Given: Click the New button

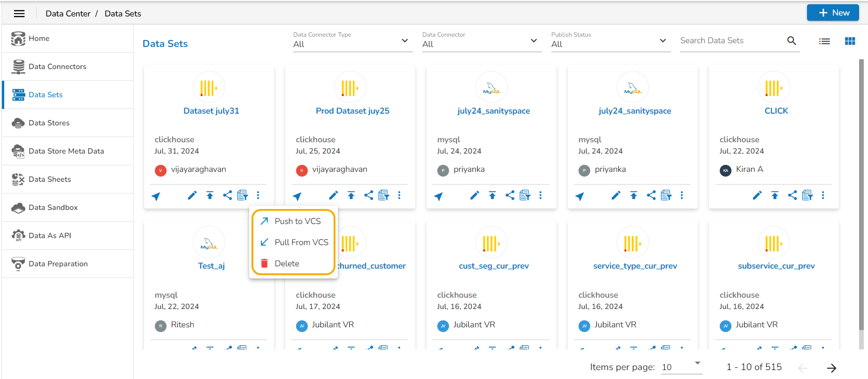Looking at the screenshot, I should (x=833, y=13).
